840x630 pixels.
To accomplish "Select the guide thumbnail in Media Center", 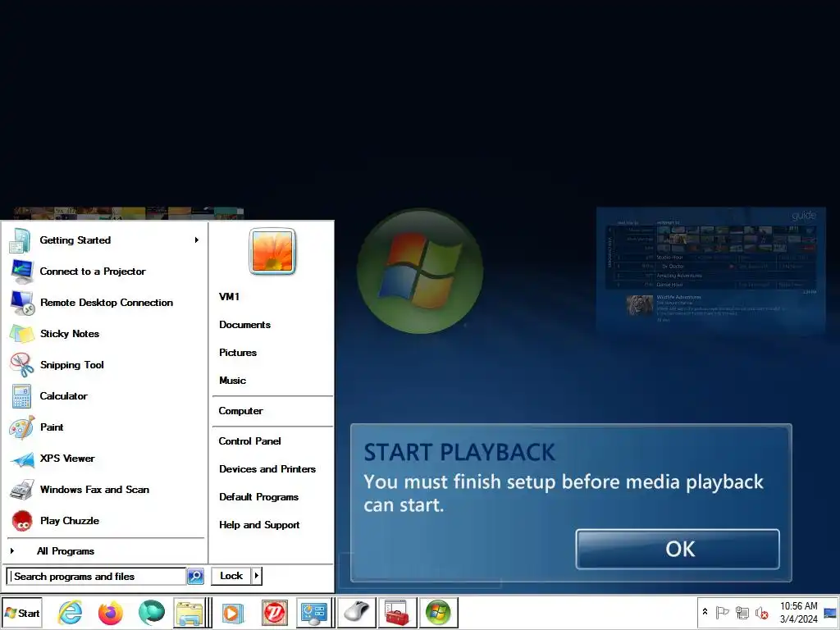I will tap(711, 271).
